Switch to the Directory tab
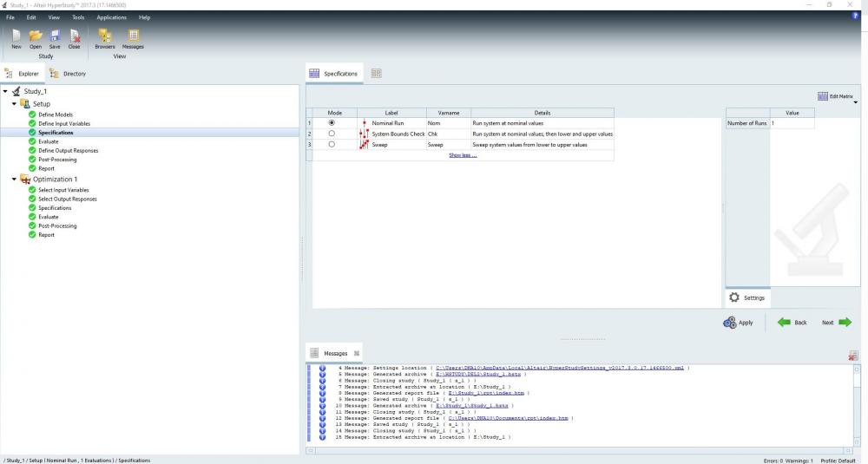Viewport: 868px width, 464px height. [x=68, y=74]
